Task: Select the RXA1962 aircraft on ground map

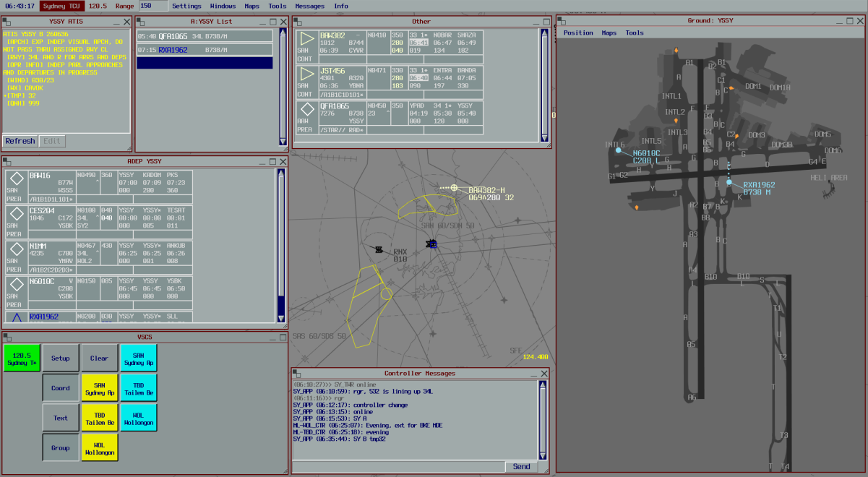Action: [729, 183]
